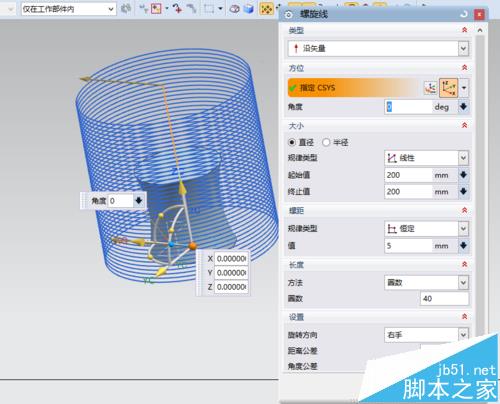This screenshot has width=500, height=404.
Task: Select the 半径 radio button
Action: click(x=326, y=142)
